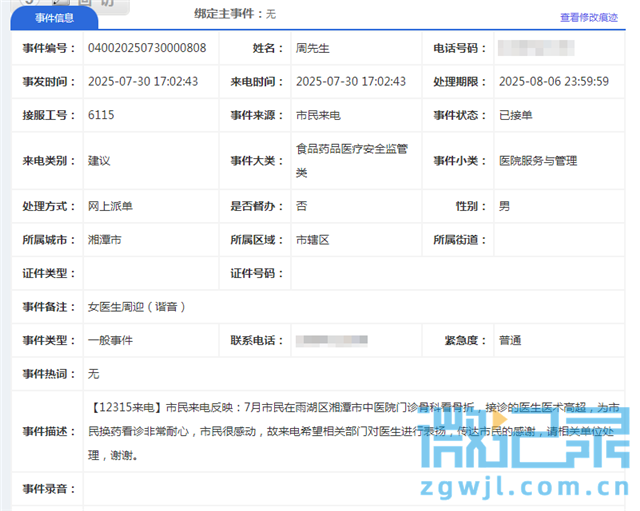Click the 查看修改痕迹 link
The width and height of the screenshot is (640, 511).
click(x=588, y=18)
